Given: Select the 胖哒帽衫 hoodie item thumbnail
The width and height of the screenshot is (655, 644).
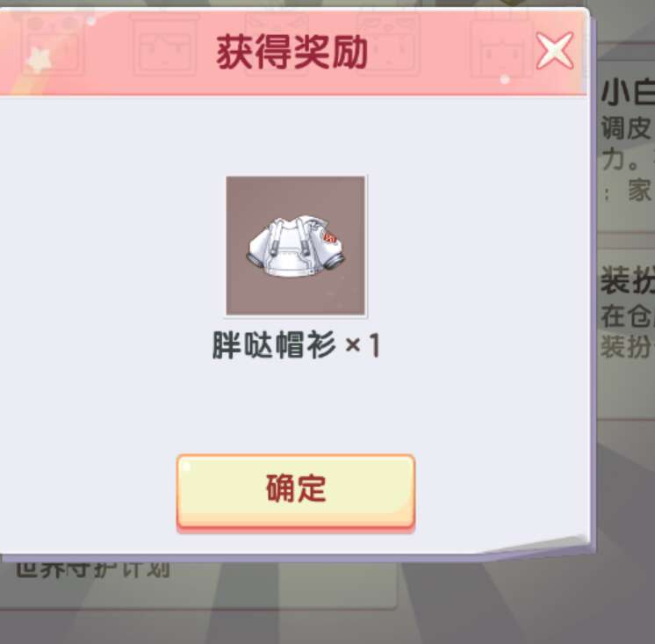Looking at the screenshot, I should 296,245.
